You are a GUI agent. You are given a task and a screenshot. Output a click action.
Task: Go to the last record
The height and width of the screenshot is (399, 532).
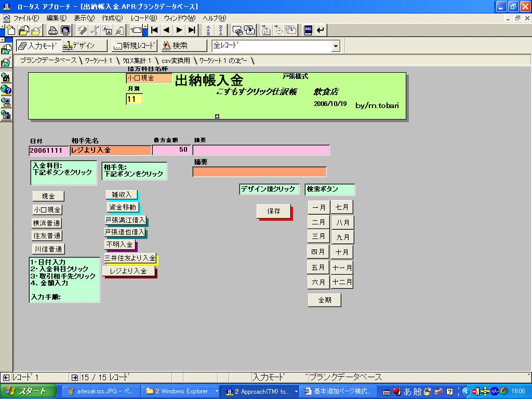point(192,30)
